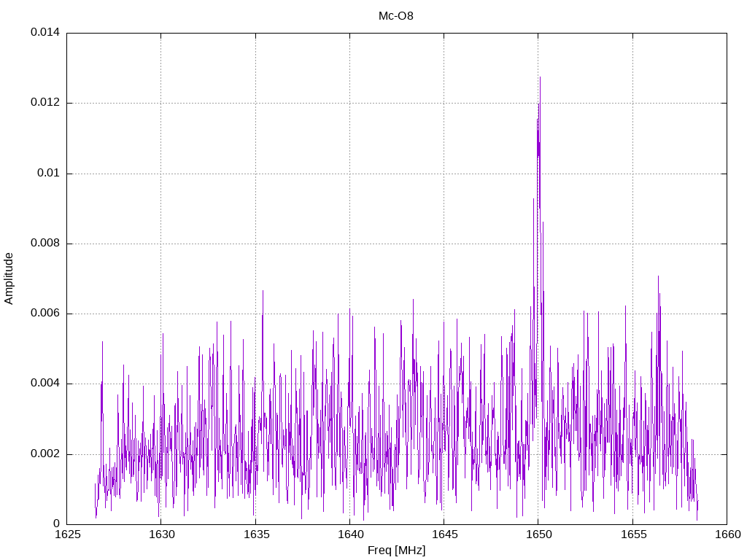The height and width of the screenshot is (560, 747).
Task: Click the x-axis tick label 1660
Action: point(728,534)
